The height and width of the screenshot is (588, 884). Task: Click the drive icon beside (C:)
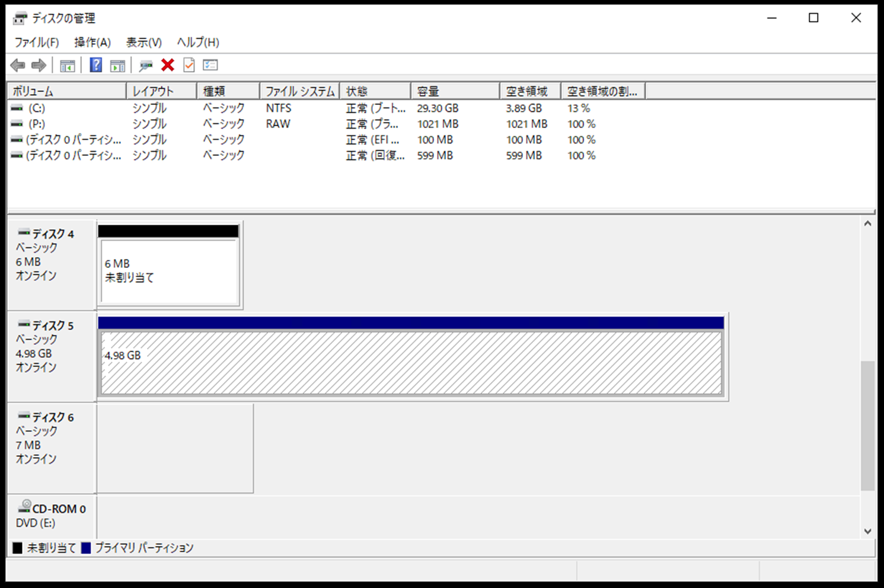click(x=17, y=108)
